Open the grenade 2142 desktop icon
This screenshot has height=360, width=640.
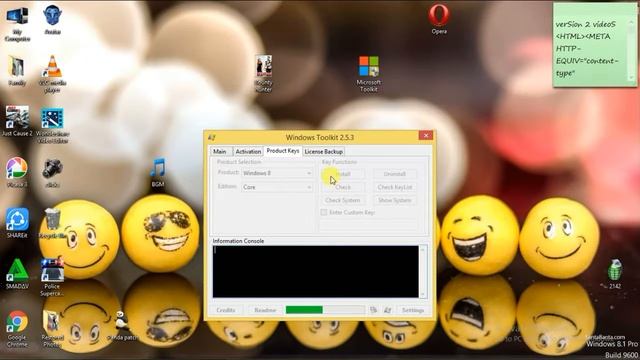[x=615, y=274]
